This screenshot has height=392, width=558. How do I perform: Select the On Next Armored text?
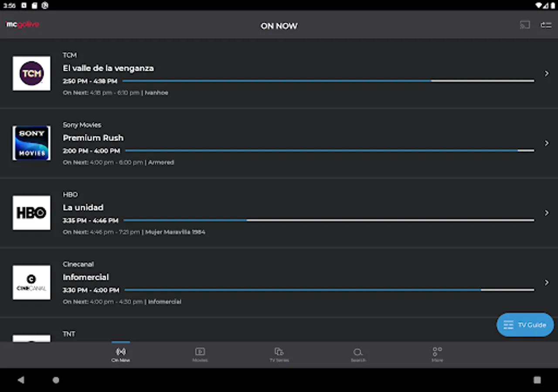119,162
